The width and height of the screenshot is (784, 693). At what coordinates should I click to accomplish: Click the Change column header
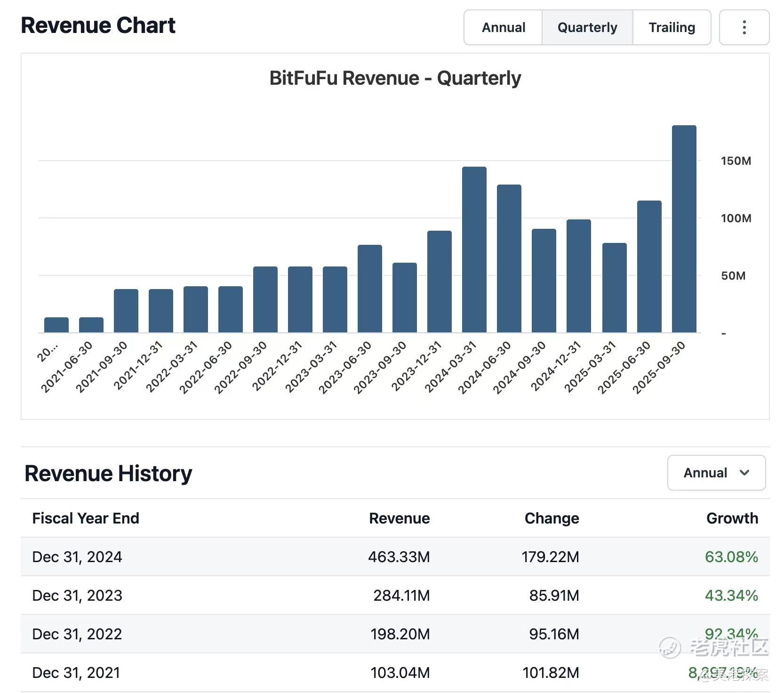coord(552,518)
